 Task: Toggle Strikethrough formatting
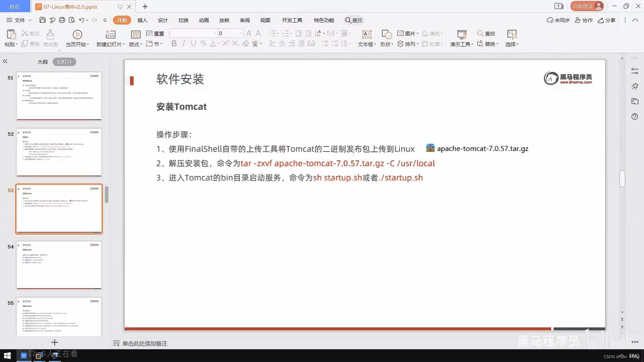pos(203,43)
